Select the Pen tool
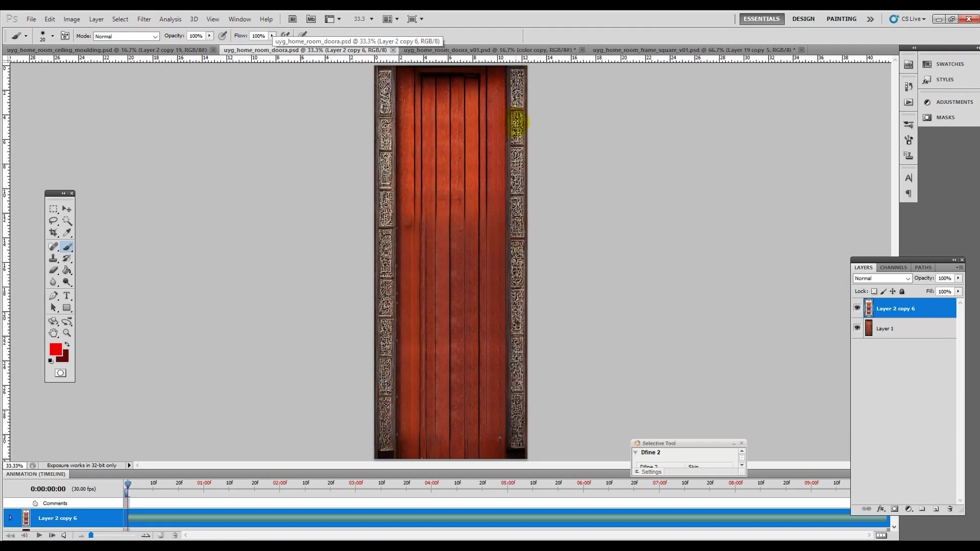 click(53, 295)
